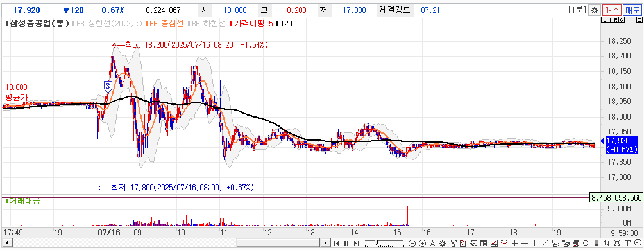Screen dimensions: 644x250
Task: Toggle the R scale button
Action: 616,20
